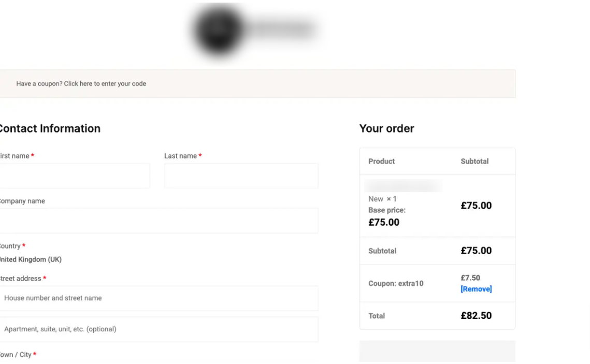Click the United Kingdom (UK) country value
Screen dimensions: 590x364
(x=30, y=259)
